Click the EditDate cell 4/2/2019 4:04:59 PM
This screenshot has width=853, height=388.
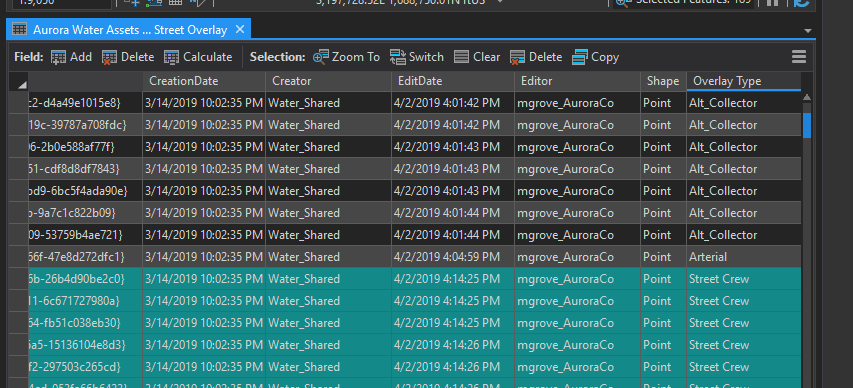pyautogui.click(x=453, y=256)
